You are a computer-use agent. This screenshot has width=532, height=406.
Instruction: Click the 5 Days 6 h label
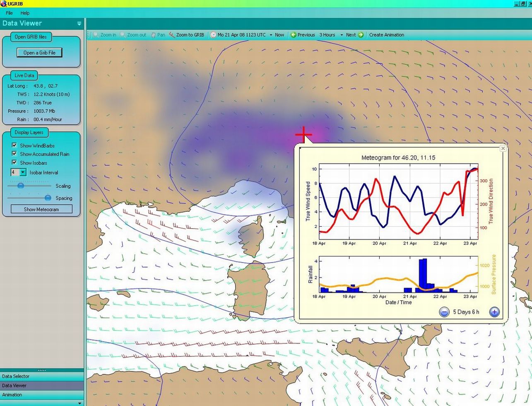click(466, 312)
